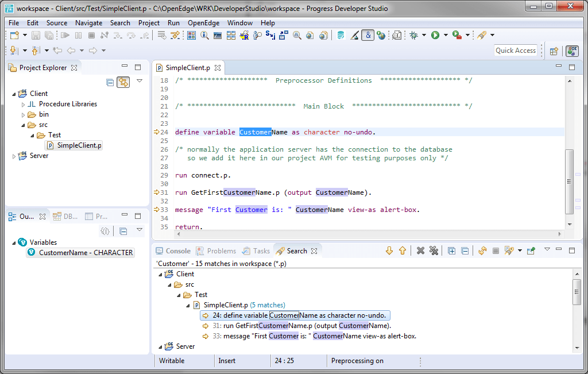The height and width of the screenshot is (374, 588).
Task: Expand all search results
Action: point(451,251)
